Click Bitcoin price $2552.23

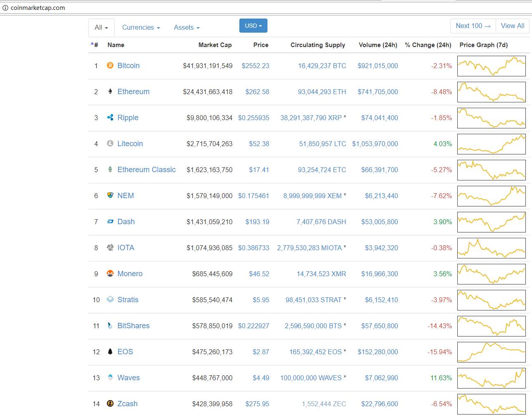pyautogui.click(x=255, y=65)
